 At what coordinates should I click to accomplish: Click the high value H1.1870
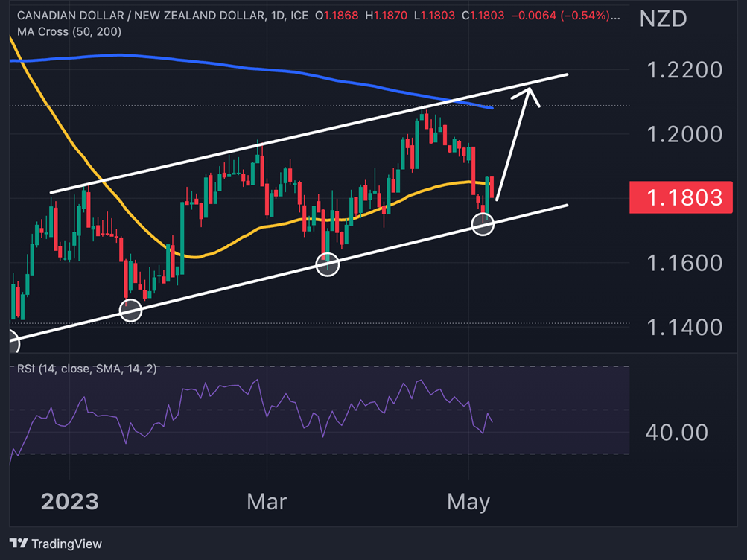387,16
